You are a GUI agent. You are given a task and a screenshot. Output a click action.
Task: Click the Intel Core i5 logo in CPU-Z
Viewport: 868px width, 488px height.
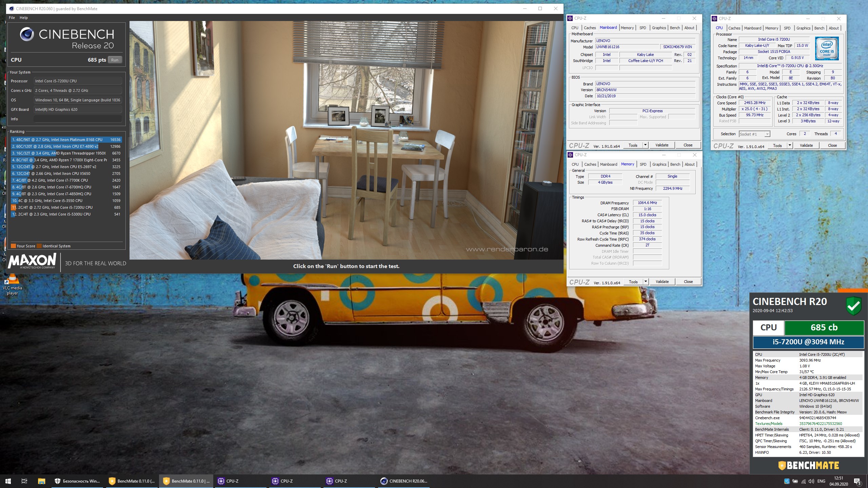(827, 48)
